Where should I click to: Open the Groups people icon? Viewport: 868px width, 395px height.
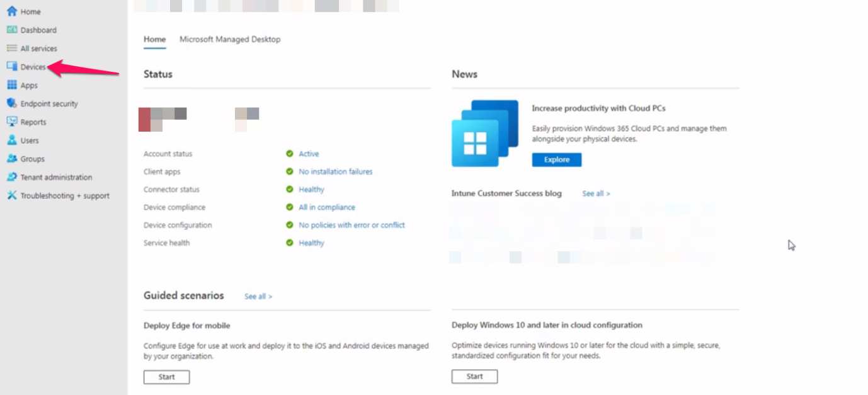[12, 159]
